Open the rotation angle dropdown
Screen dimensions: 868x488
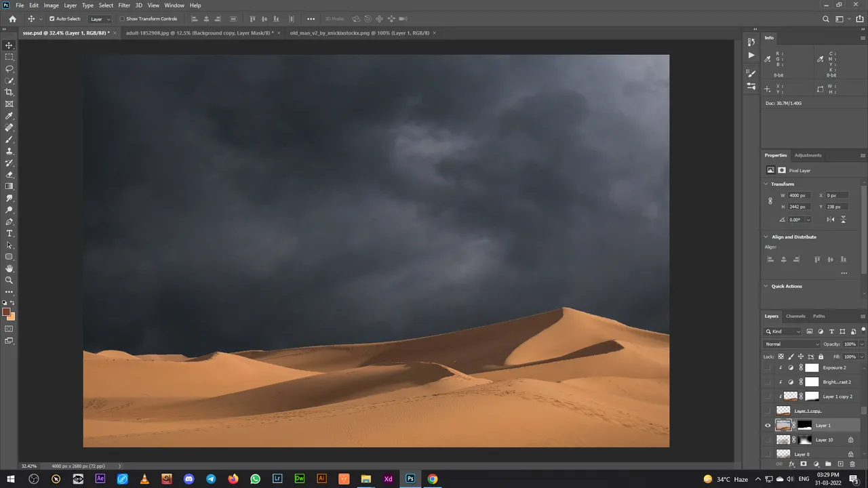pyautogui.click(x=808, y=220)
